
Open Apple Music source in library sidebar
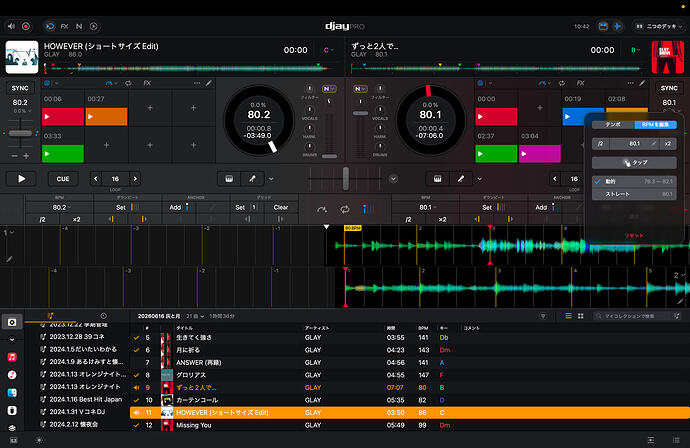coord(12,357)
